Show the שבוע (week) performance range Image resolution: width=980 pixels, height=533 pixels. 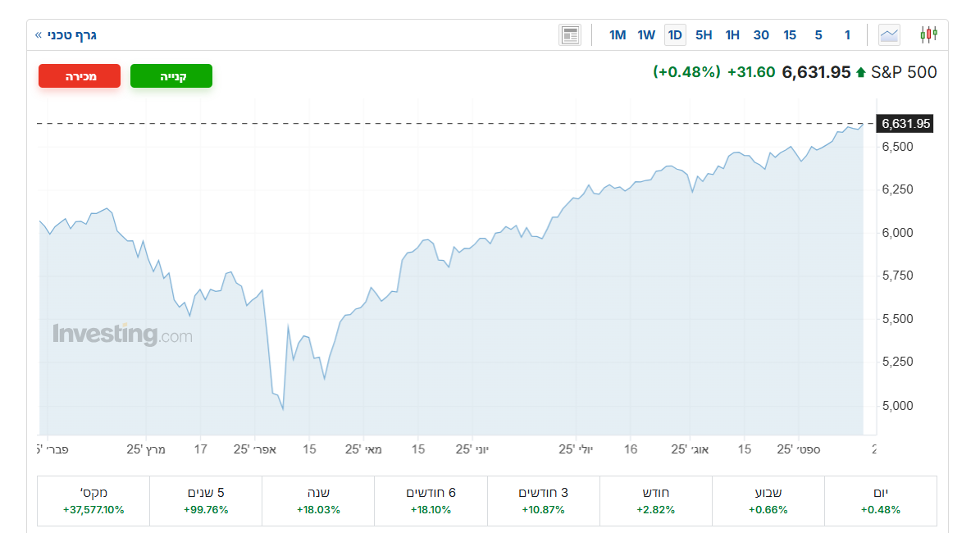pos(768,501)
